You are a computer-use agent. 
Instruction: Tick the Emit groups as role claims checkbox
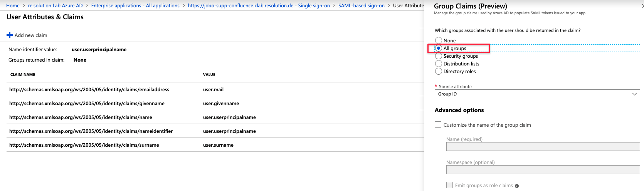[x=449, y=185]
